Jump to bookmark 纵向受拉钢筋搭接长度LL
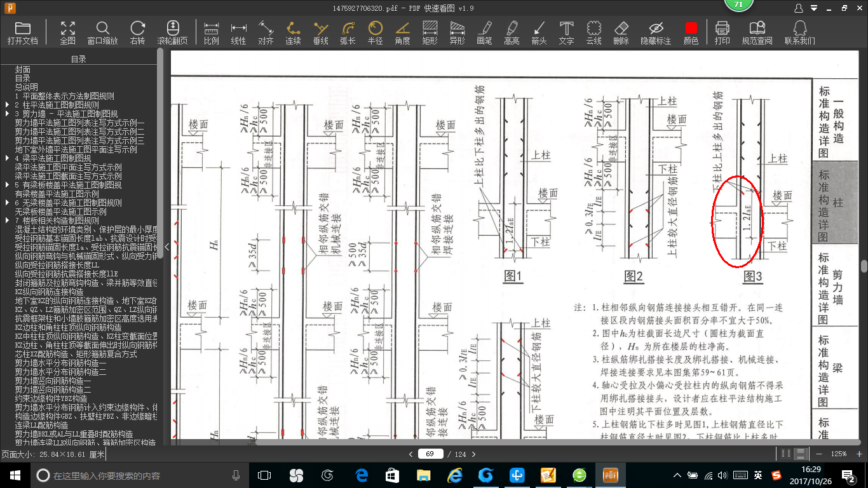 57,265
